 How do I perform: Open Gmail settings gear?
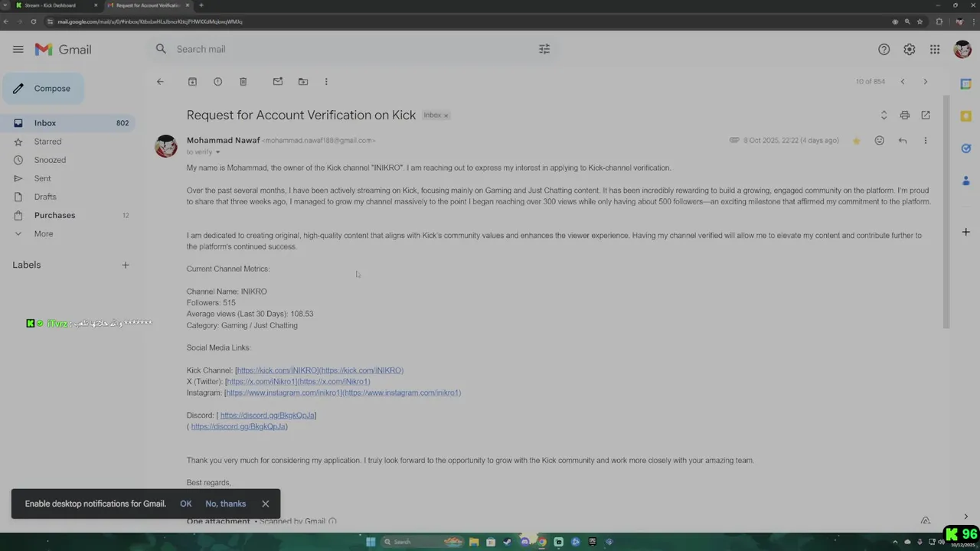pos(910,49)
